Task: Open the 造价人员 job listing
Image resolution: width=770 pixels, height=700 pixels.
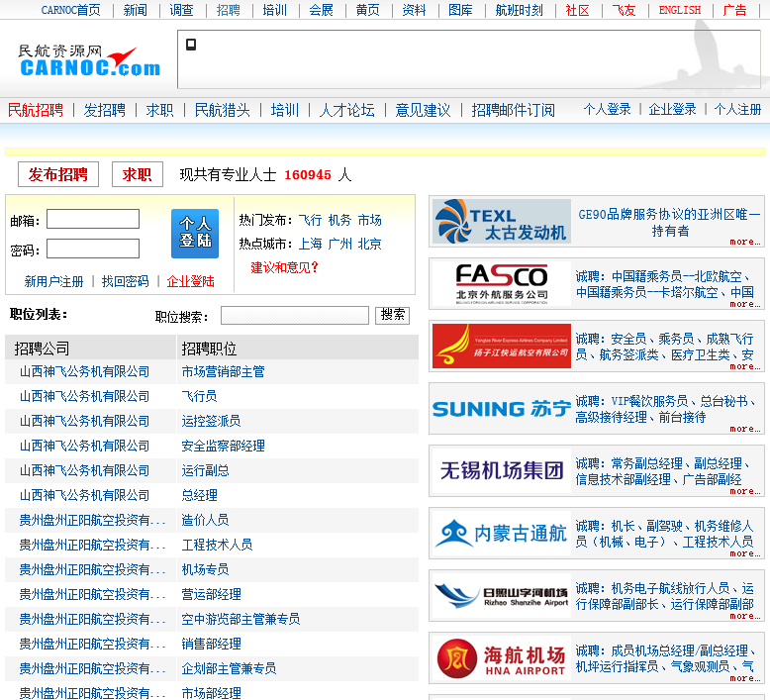Action: click(x=205, y=520)
